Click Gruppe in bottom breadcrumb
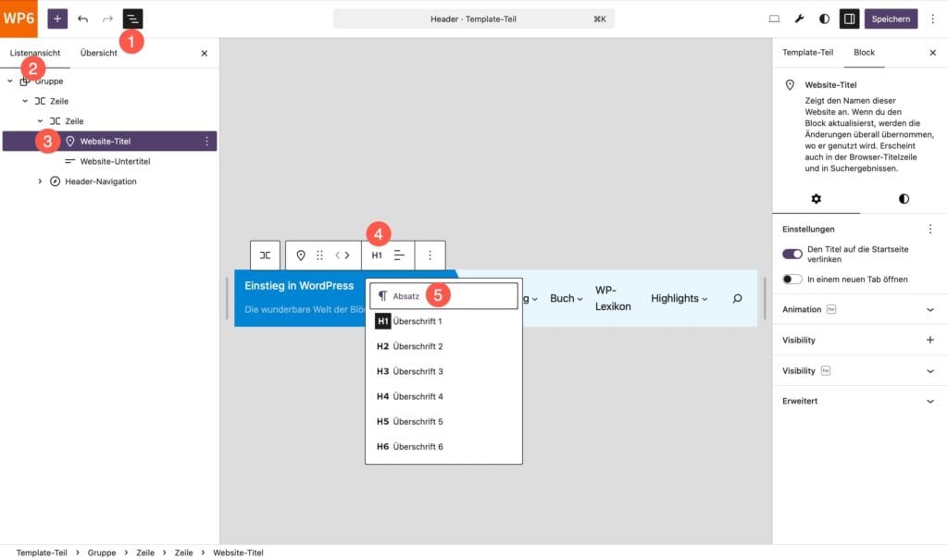 coord(102,553)
